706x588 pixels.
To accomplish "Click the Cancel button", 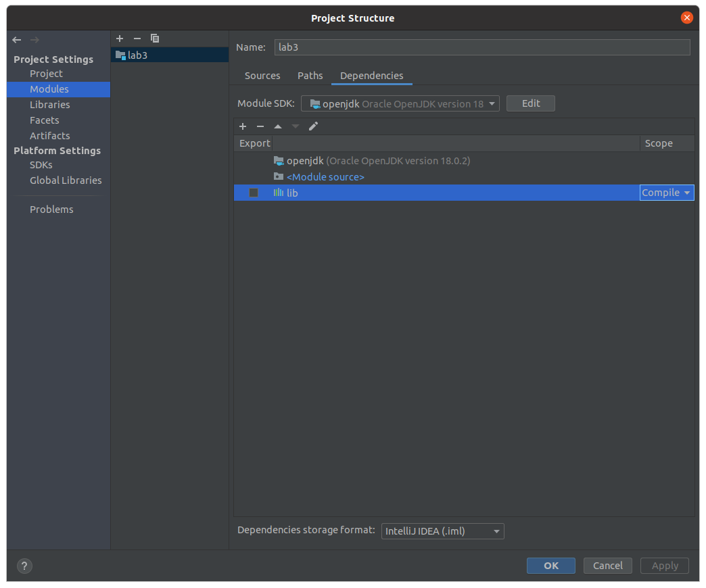I will [607, 566].
